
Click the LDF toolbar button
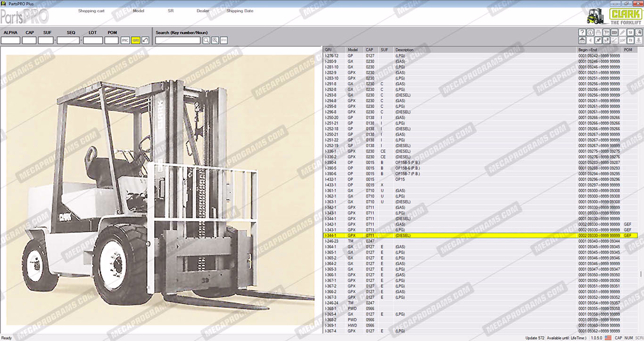coord(622,41)
